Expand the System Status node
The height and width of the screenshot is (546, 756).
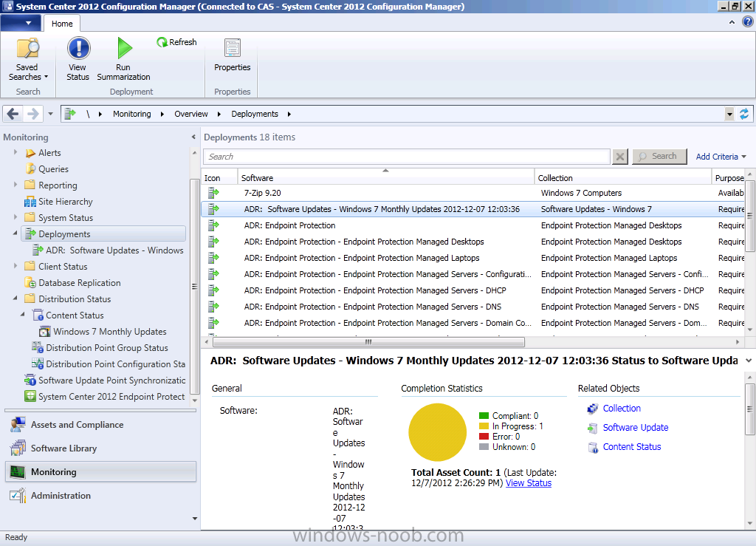point(16,216)
